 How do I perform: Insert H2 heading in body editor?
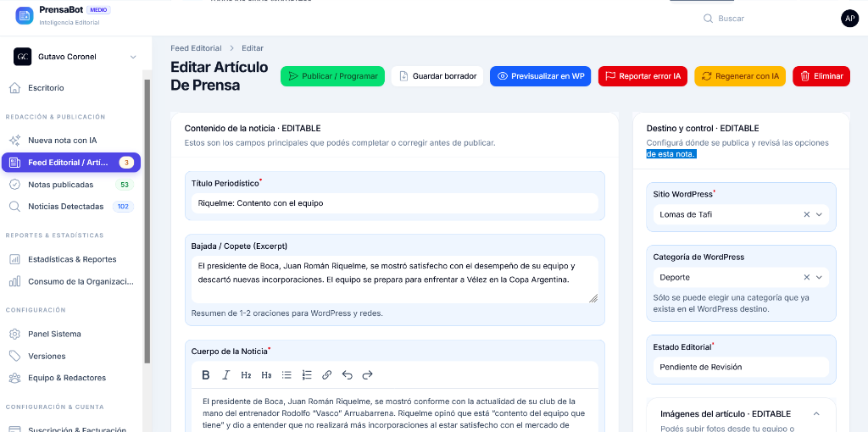[x=246, y=375]
